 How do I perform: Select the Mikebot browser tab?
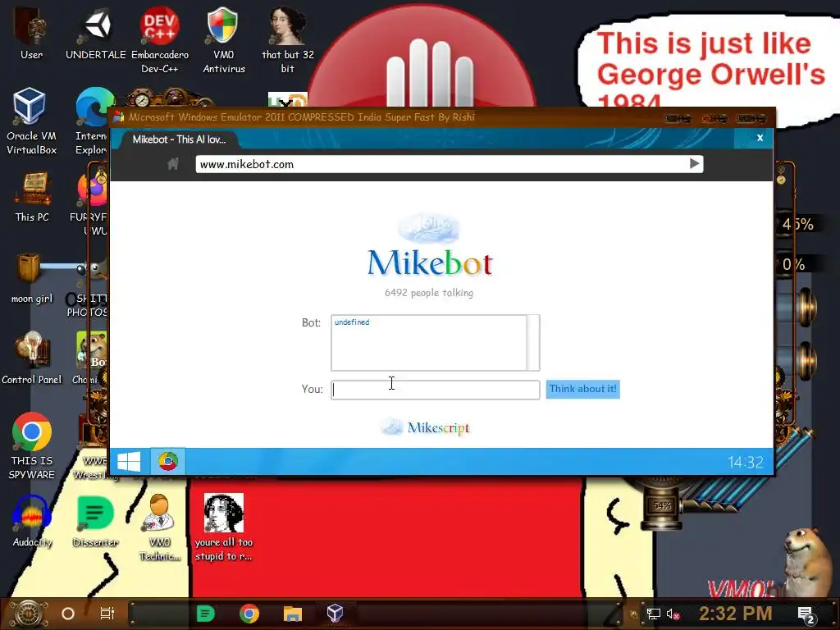pos(179,139)
